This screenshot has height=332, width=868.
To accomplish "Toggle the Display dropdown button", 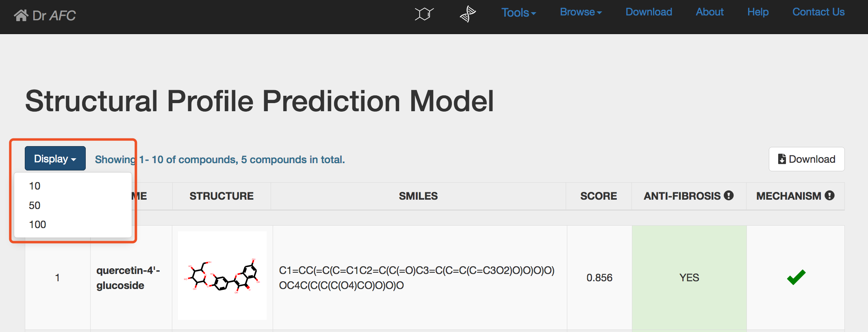I will 55,158.
